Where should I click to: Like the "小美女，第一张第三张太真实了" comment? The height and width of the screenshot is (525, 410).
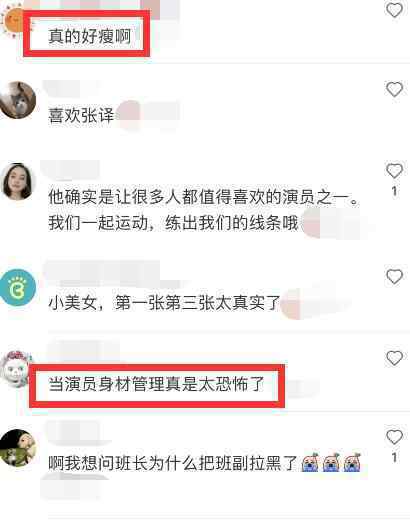coord(394,277)
